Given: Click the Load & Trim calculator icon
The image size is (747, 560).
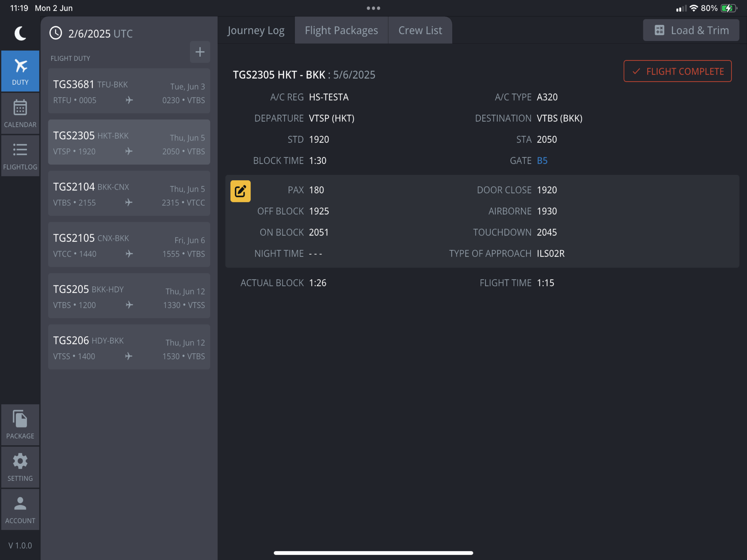Looking at the screenshot, I should point(659,30).
